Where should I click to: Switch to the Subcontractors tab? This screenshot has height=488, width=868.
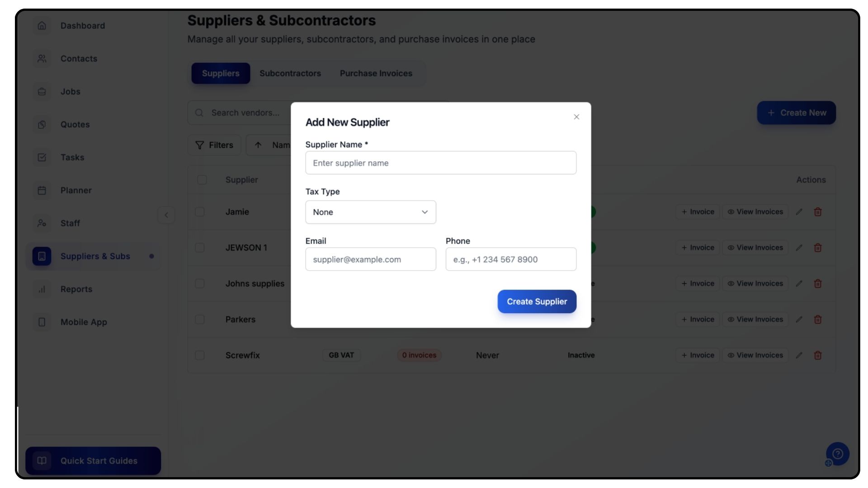(290, 74)
